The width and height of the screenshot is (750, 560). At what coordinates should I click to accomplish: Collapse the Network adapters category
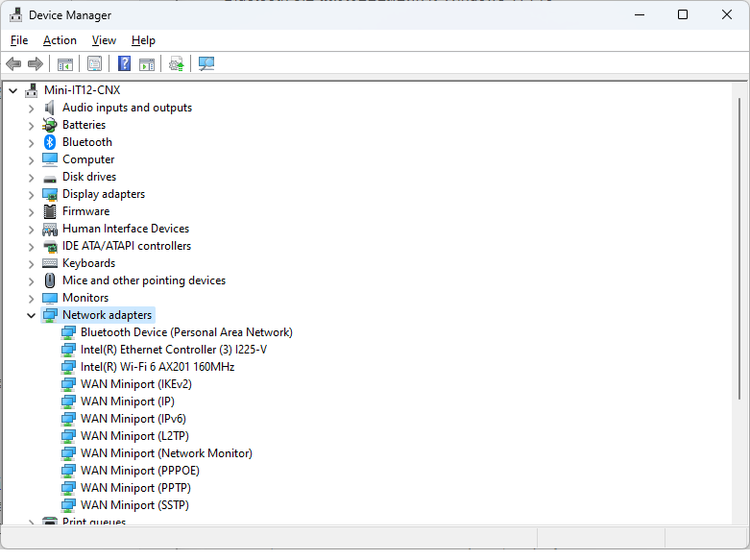pos(31,315)
